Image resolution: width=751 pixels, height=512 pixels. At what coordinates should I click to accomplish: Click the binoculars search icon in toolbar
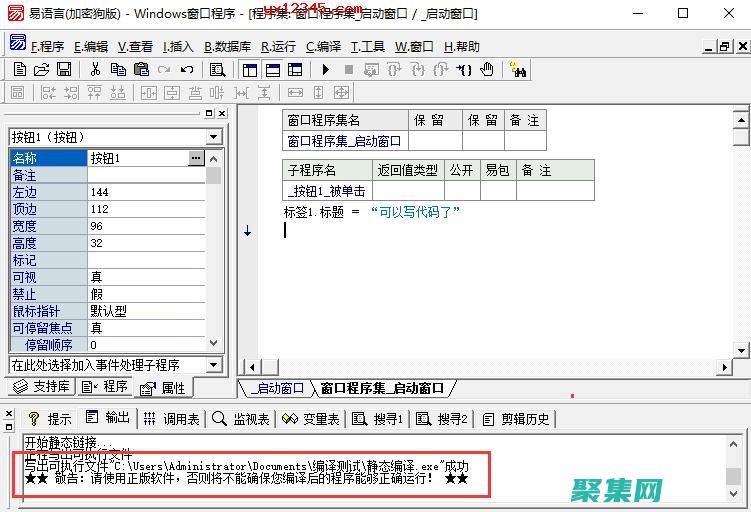518,70
